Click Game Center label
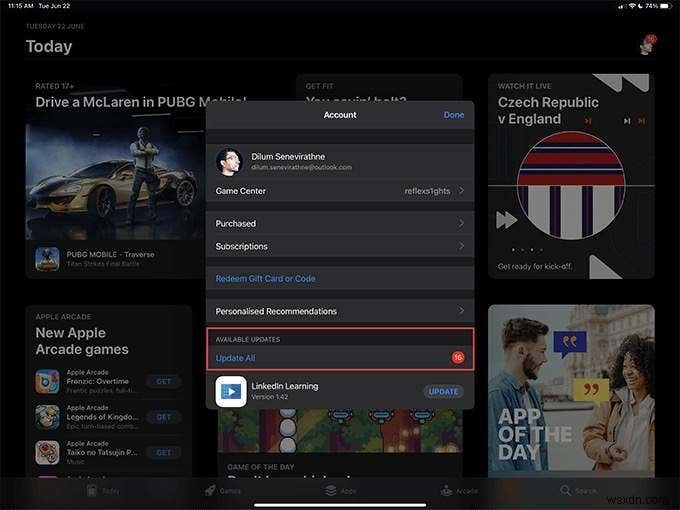Screen dimensions: 680x510 click(x=240, y=191)
